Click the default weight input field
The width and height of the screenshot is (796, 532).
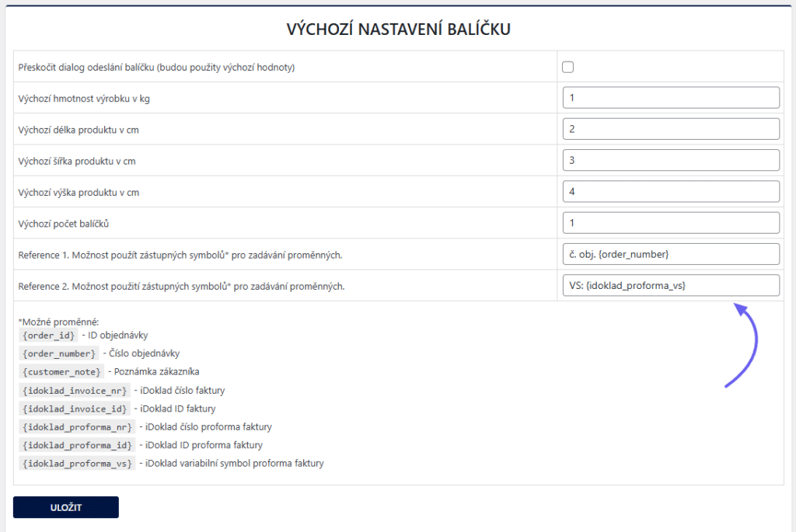670,97
